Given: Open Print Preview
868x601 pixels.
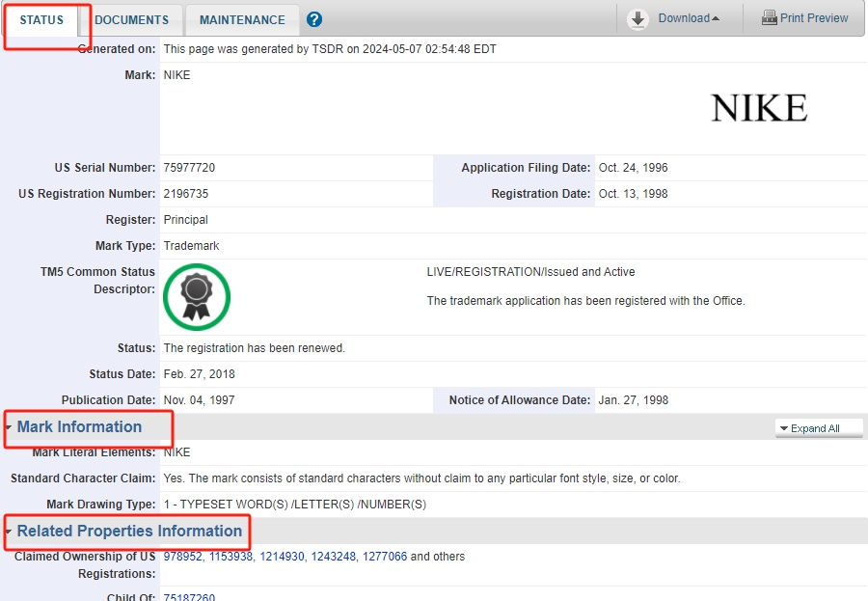Looking at the screenshot, I should pyautogui.click(x=804, y=18).
